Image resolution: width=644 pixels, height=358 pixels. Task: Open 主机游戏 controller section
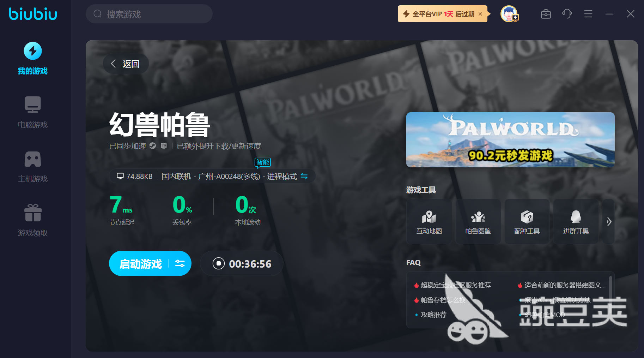(x=33, y=167)
